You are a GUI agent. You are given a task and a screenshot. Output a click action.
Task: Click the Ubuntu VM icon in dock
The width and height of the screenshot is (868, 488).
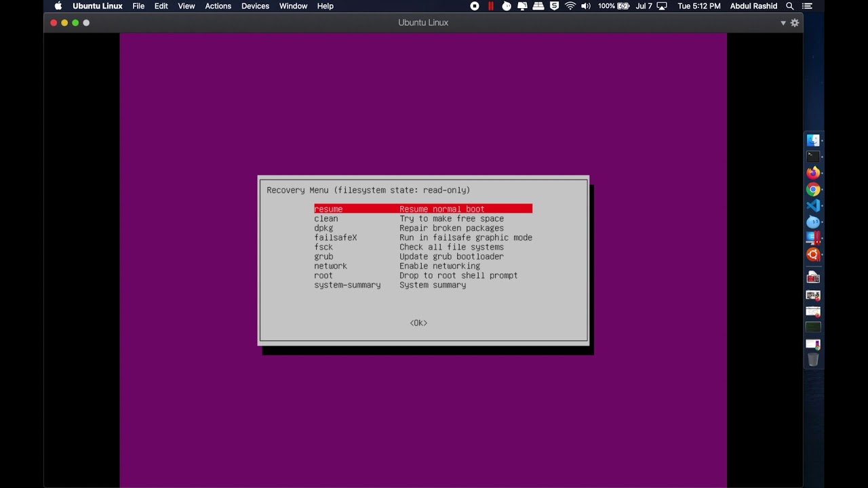point(813,255)
